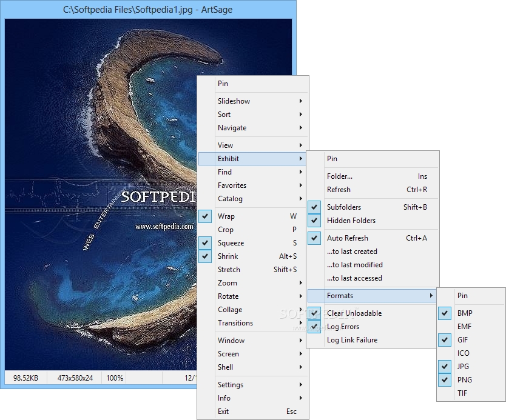Uncheck the PNG format

(471, 380)
